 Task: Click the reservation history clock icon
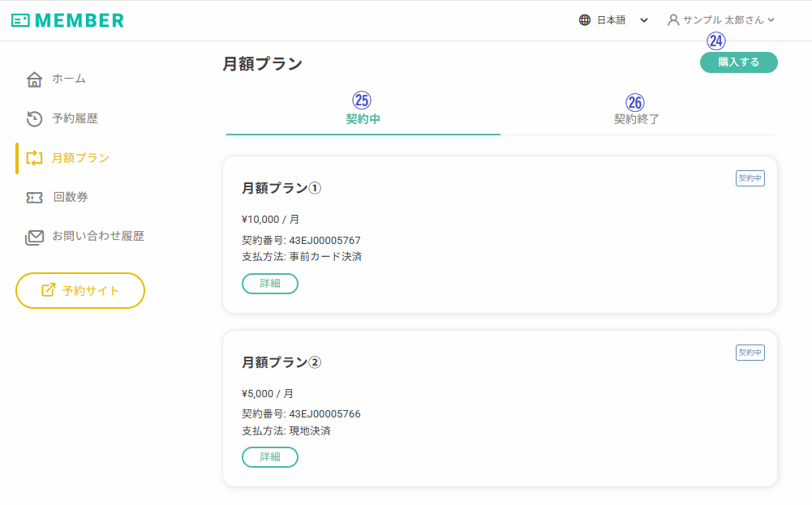(x=34, y=118)
